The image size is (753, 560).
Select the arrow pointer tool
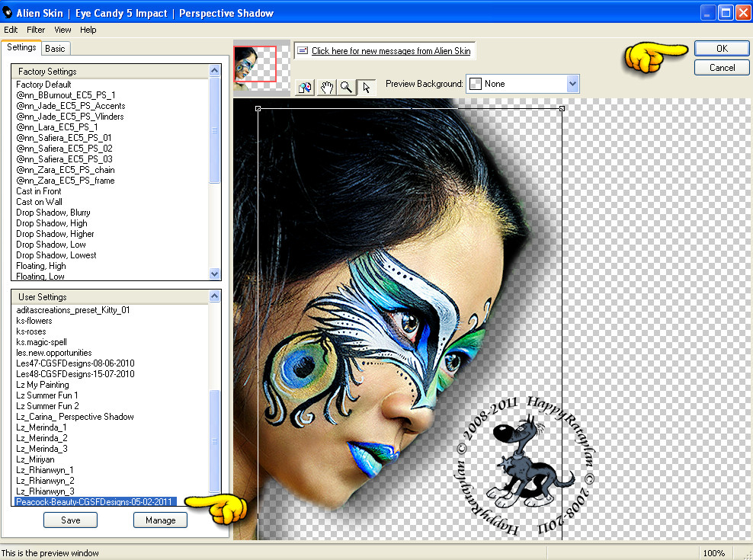[x=367, y=88]
